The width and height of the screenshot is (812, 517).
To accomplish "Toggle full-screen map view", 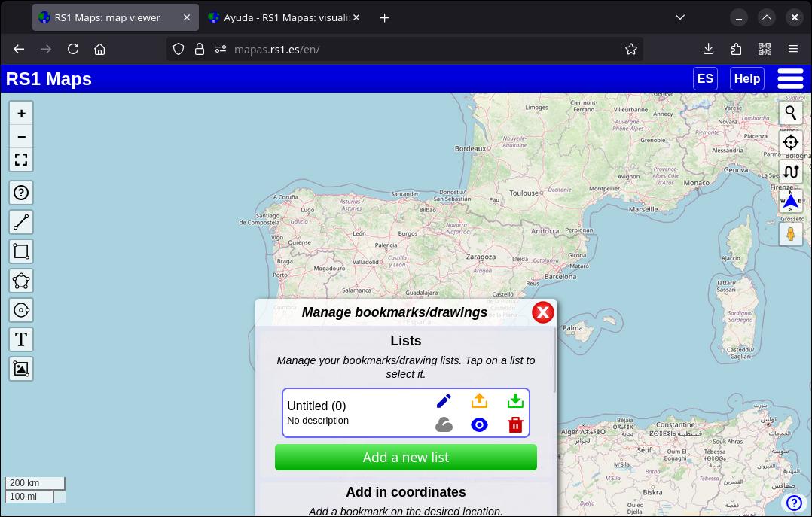I will click(21, 160).
